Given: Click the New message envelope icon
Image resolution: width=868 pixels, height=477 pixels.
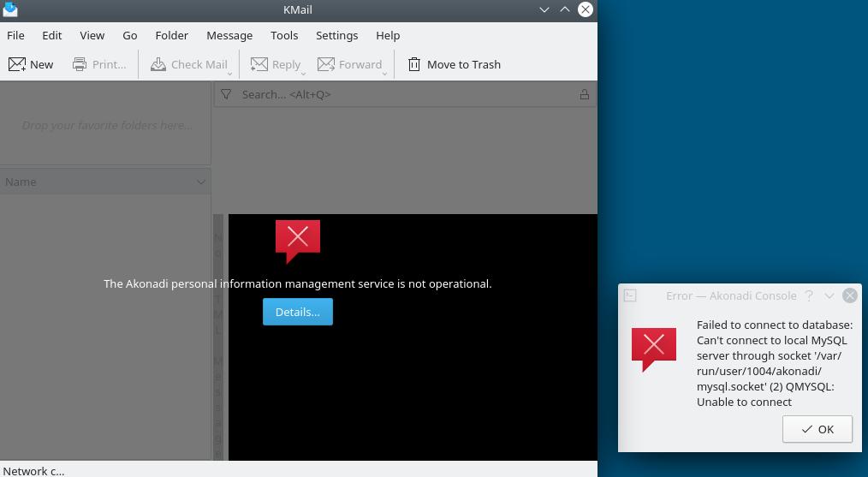Looking at the screenshot, I should tap(17, 64).
